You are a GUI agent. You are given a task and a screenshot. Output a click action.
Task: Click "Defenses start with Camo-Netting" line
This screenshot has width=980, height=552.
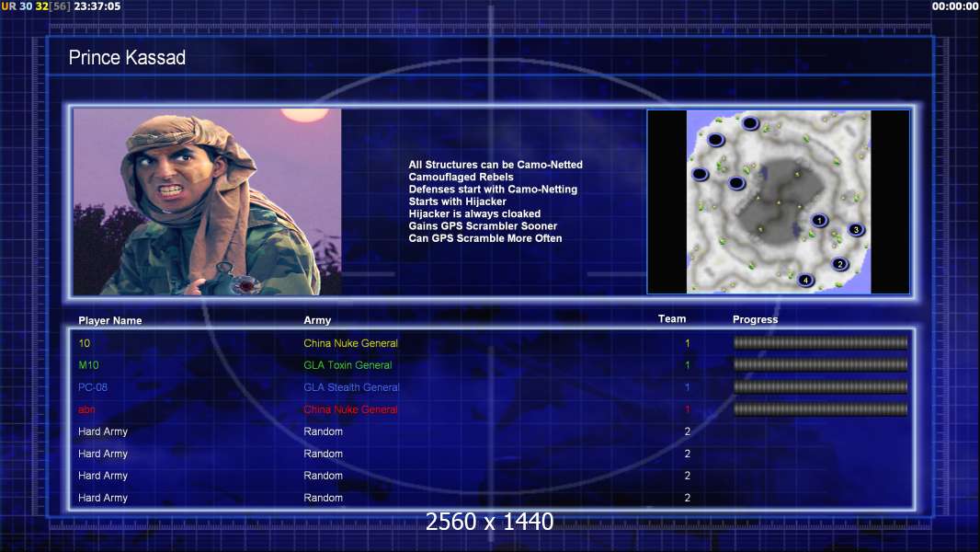(x=493, y=189)
